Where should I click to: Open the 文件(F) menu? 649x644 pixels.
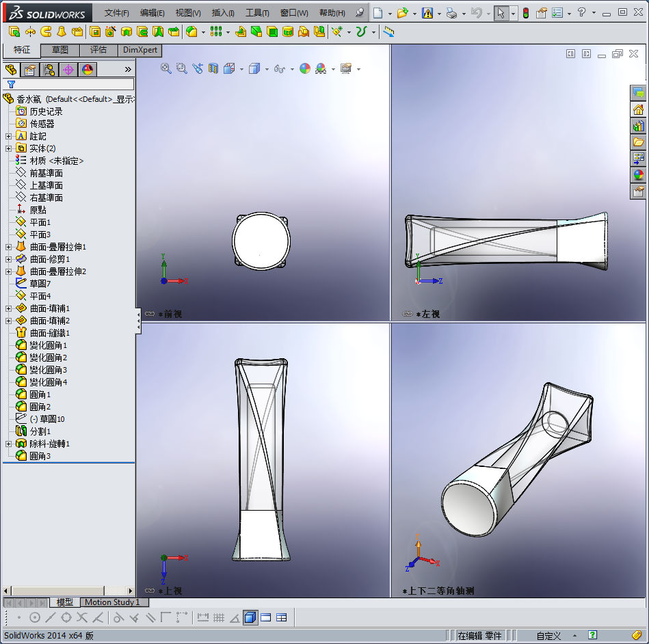[x=117, y=13]
